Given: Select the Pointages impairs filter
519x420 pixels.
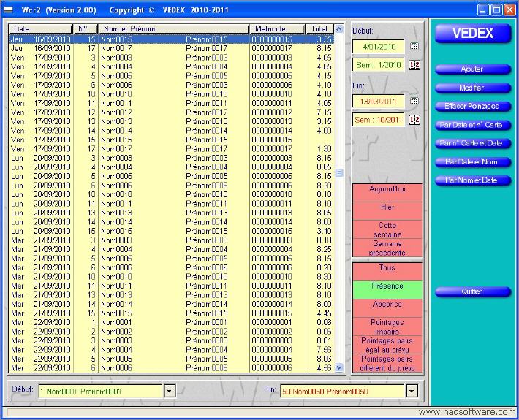Looking at the screenshot, I should click(387, 327).
